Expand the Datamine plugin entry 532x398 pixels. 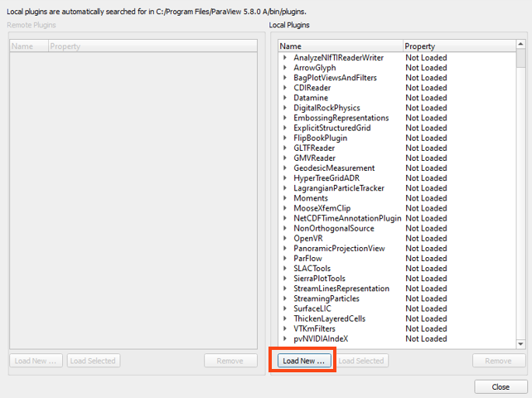[x=285, y=98]
